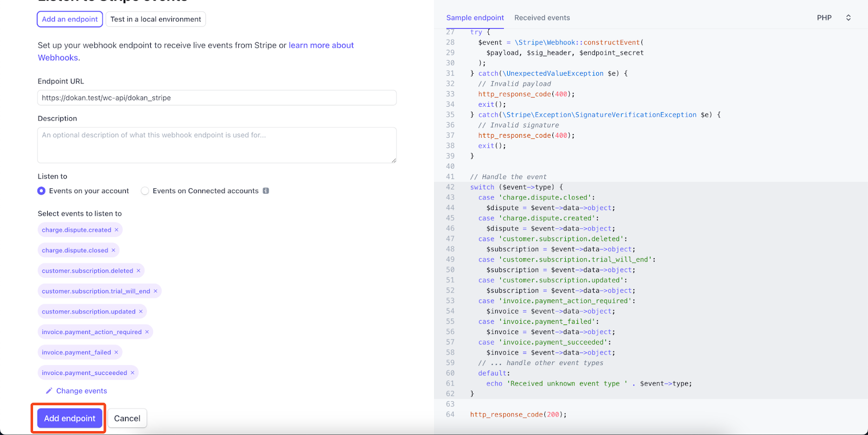Click code line 35 SignatureVerificationException catch

point(595,115)
